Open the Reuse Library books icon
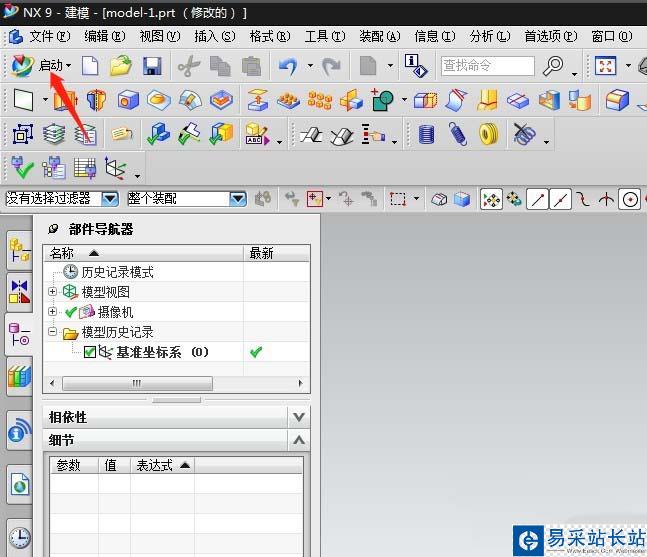 pyautogui.click(x=19, y=377)
